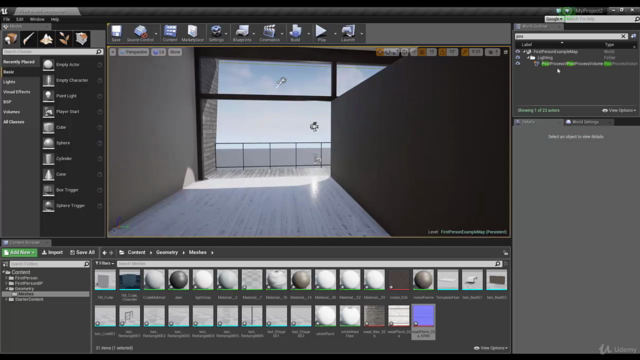Click the Launch toolbar icon
The width and height of the screenshot is (640, 360).
(348, 33)
